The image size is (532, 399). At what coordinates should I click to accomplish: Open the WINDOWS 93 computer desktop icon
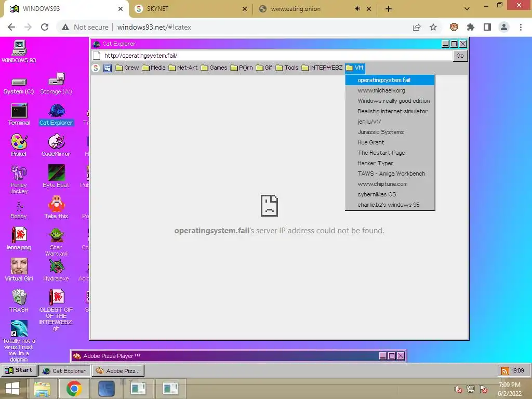click(19, 51)
